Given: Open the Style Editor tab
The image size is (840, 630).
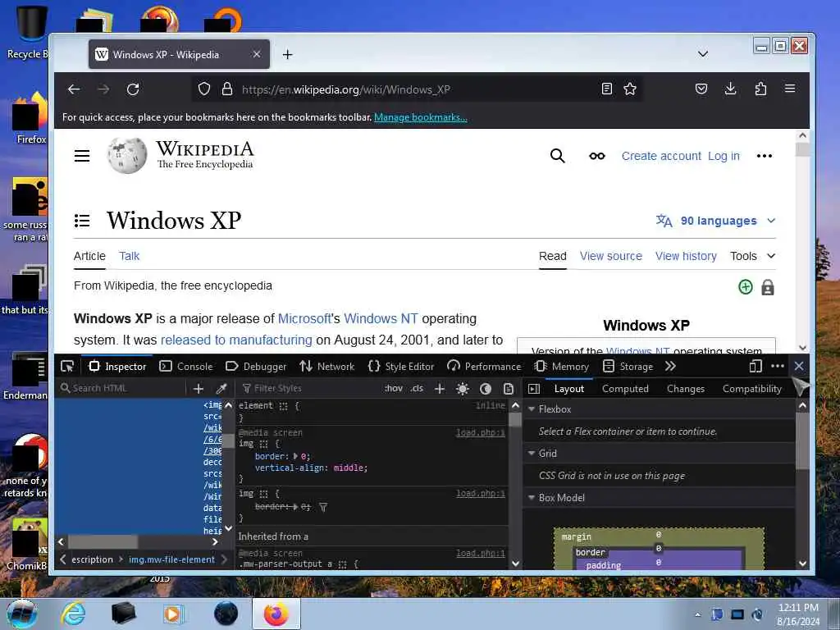Looking at the screenshot, I should click(x=400, y=367).
